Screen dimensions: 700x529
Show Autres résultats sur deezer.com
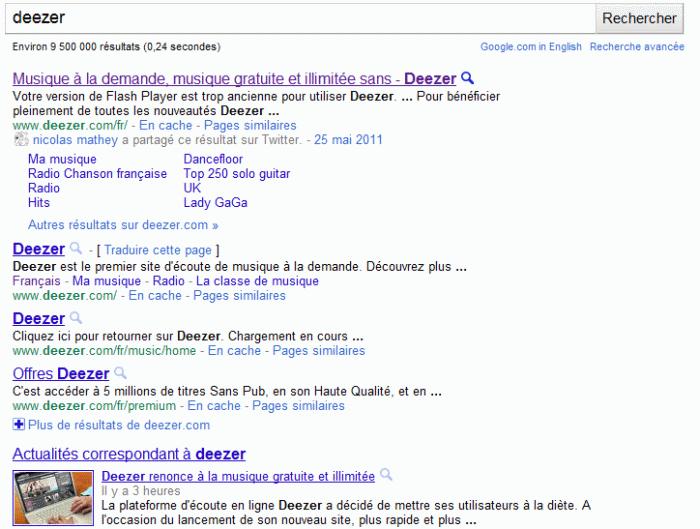click(123, 225)
